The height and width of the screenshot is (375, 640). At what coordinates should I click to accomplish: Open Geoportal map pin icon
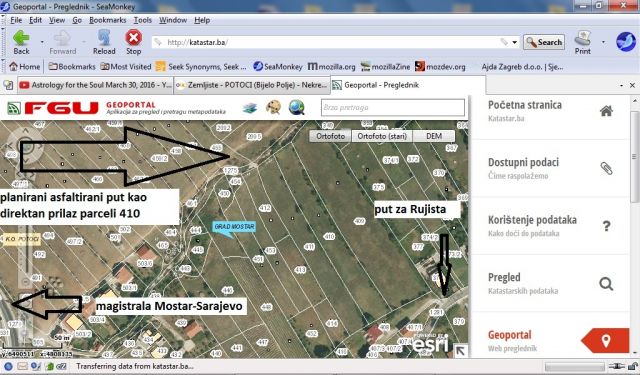[605, 341]
